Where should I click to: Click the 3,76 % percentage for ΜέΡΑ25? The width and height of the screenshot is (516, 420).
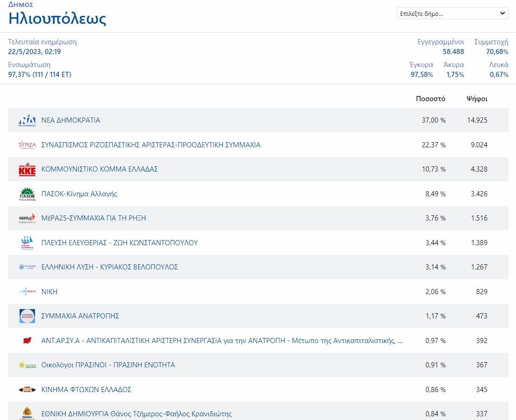tap(435, 218)
